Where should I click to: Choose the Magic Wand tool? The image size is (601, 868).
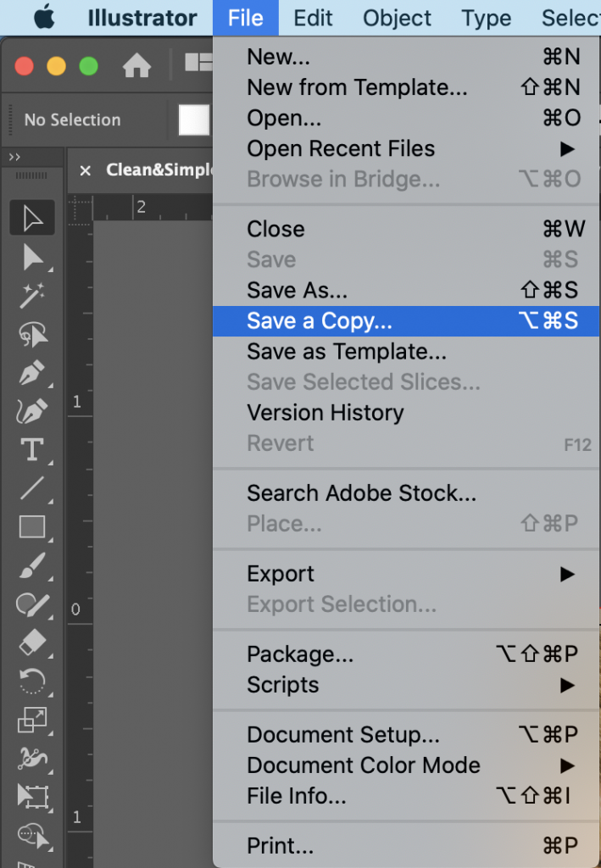tap(32, 296)
